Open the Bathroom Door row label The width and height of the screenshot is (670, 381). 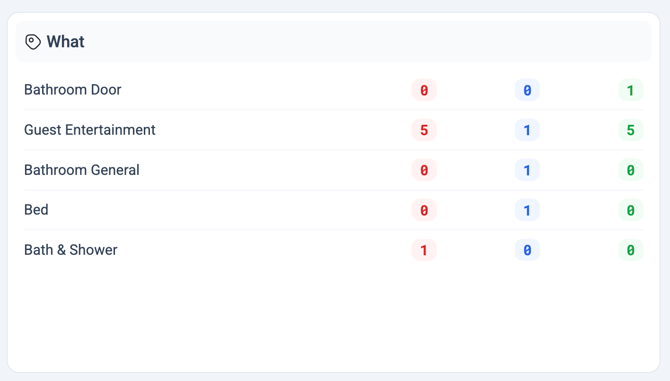click(x=73, y=90)
